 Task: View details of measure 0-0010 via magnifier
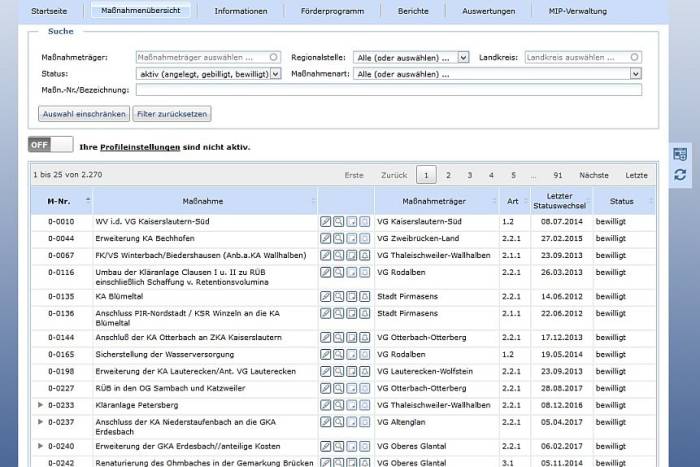click(338, 221)
